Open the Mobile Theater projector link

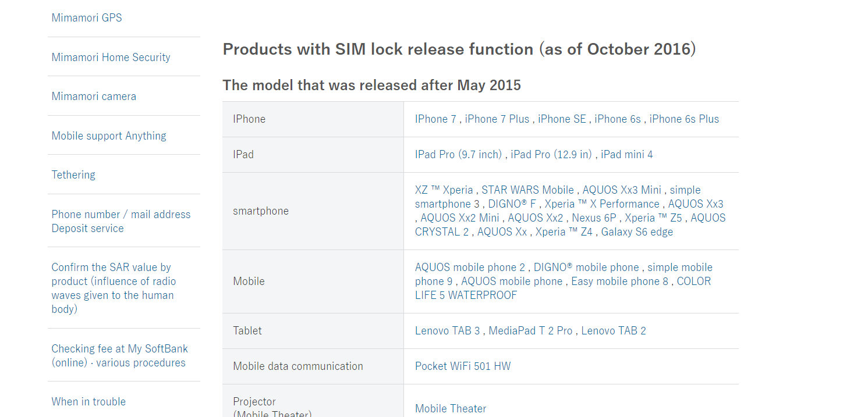[x=451, y=409]
